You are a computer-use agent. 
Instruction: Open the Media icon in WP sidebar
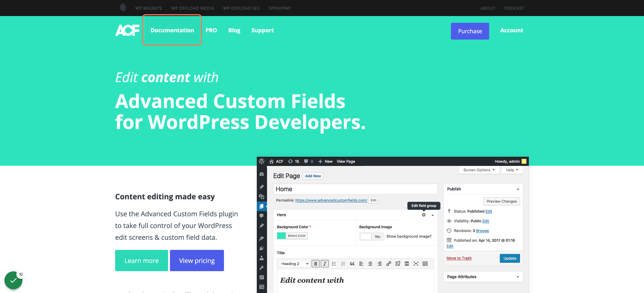[x=262, y=197]
